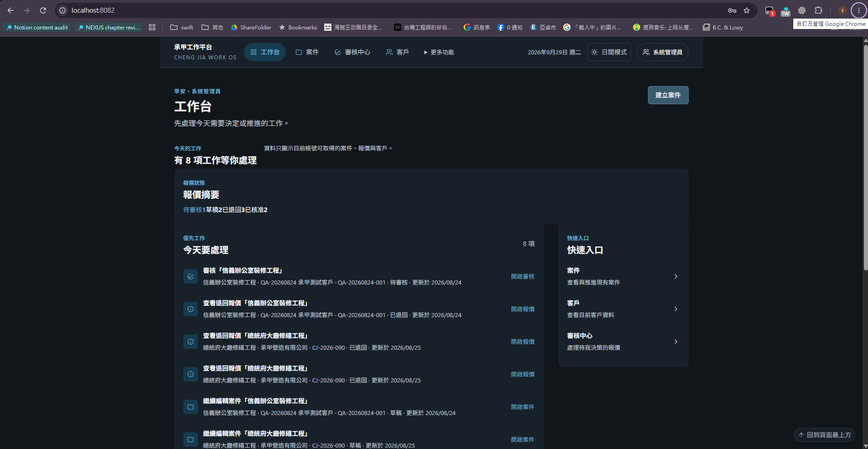The width and height of the screenshot is (868, 449).
Task: Open 審核中心 in top navigation
Action: 352,52
